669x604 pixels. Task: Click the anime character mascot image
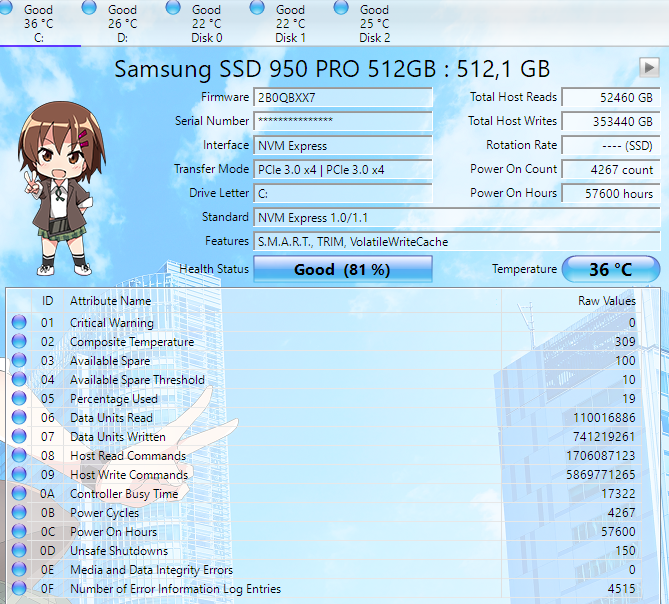pyautogui.click(x=62, y=188)
